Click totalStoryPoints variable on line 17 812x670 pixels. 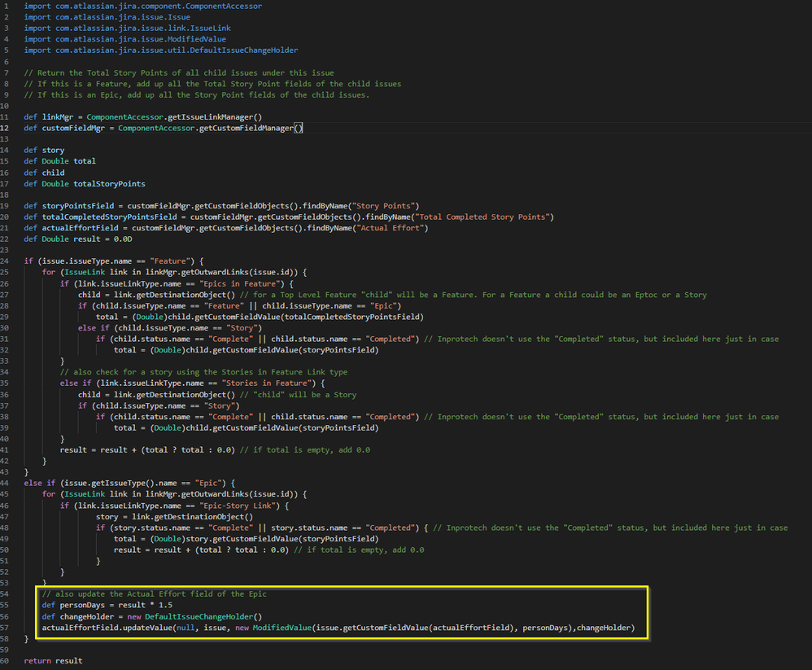109,184
